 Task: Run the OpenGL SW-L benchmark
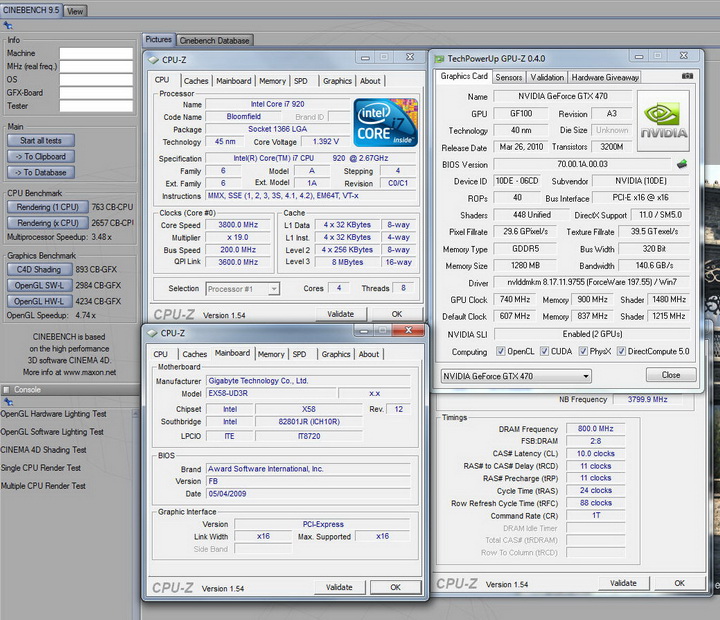[39, 286]
